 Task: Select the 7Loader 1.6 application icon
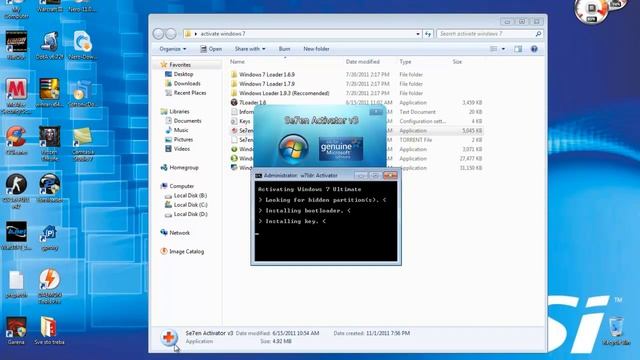tap(234, 102)
